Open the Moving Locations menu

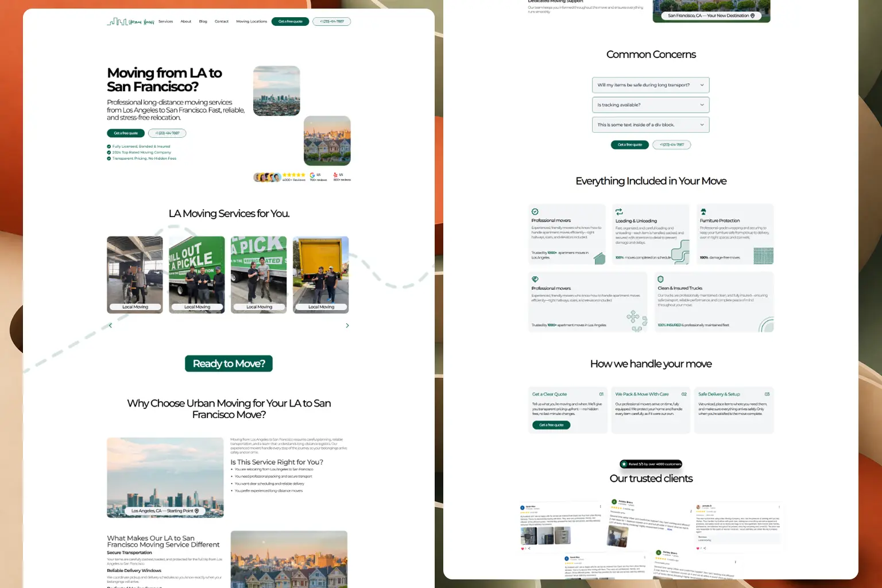pos(252,21)
